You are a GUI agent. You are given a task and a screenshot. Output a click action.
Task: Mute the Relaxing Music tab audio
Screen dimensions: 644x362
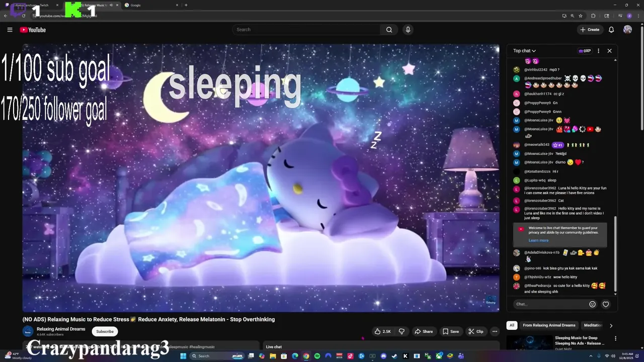tap(111, 5)
